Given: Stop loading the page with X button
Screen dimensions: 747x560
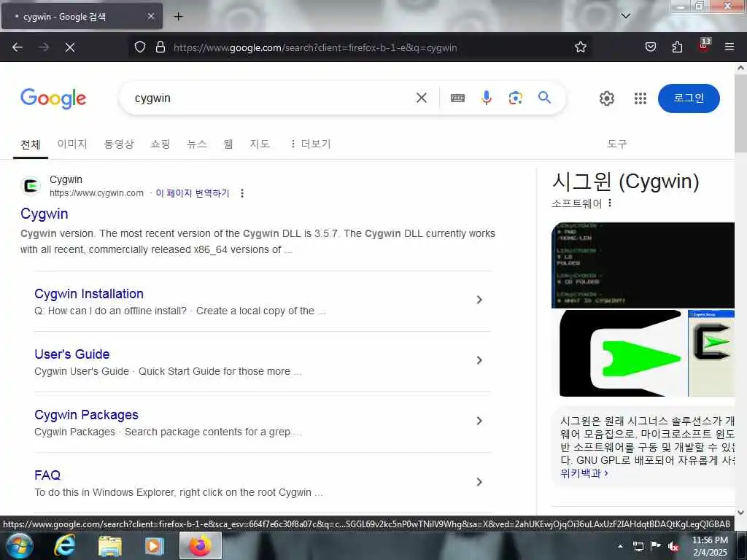Looking at the screenshot, I should tap(70, 47).
